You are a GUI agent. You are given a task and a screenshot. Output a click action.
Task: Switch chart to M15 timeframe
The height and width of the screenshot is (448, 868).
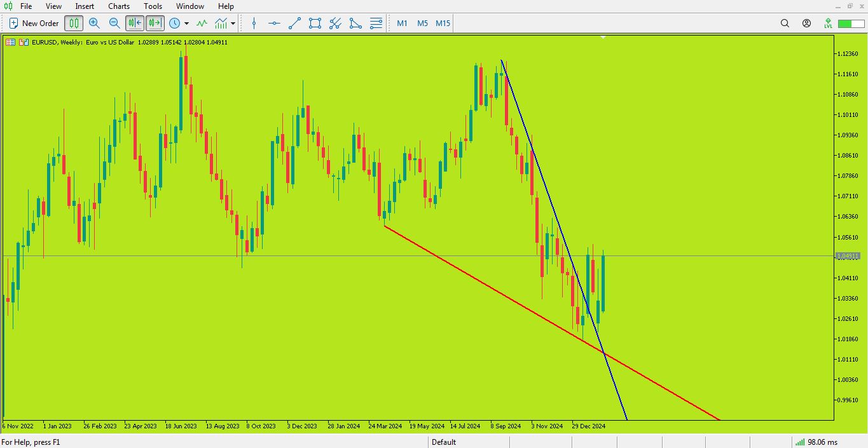(x=443, y=24)
